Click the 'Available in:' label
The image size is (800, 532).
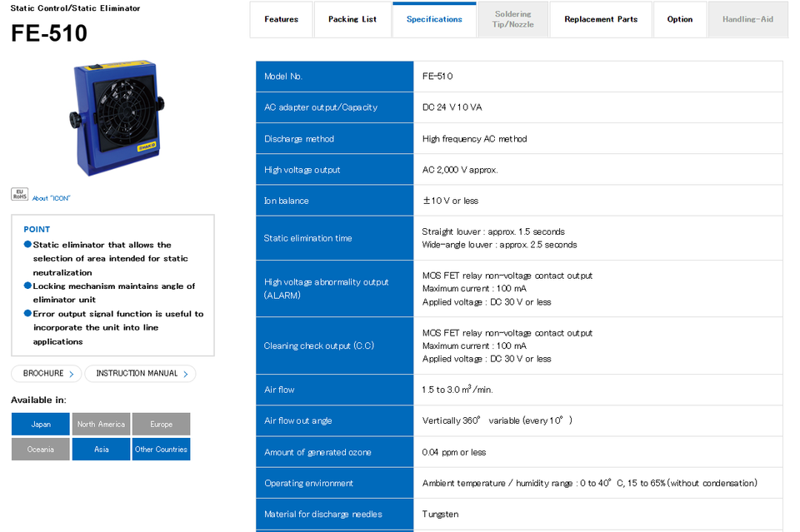[x=39, y=400]
